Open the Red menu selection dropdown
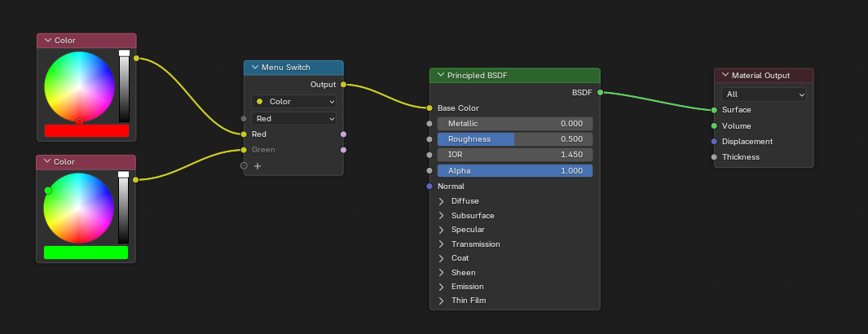Screen dimensions: 868x334 [x=293, y=118]
